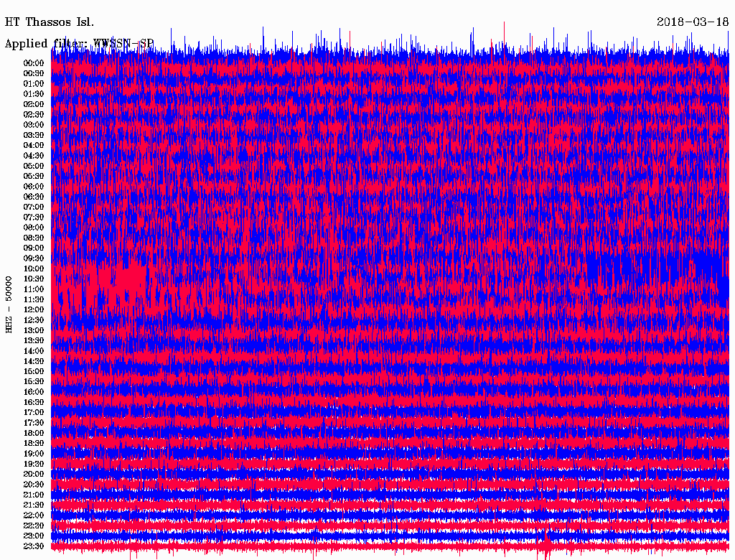Select the 00:00 time label
735x560 pixels.
[x=34, y=63]
